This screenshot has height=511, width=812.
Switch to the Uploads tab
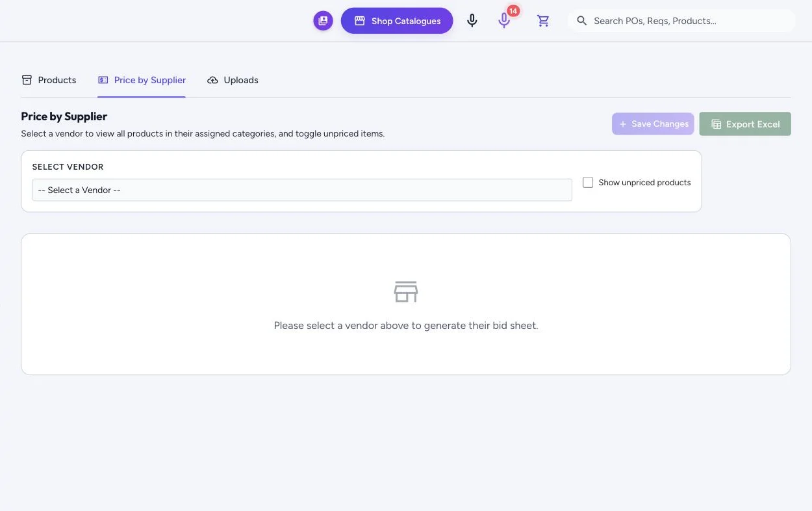coord(233,80)
